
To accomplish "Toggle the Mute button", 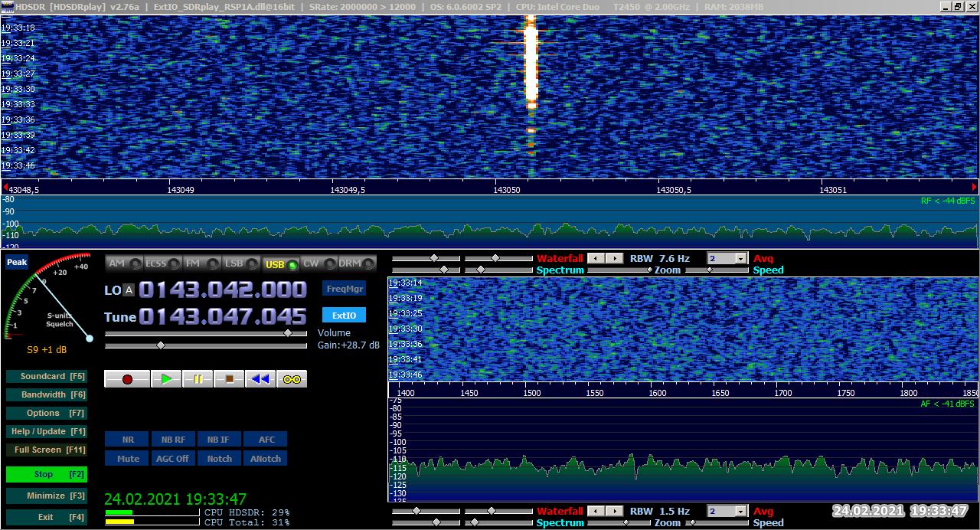I will [128, 459].
